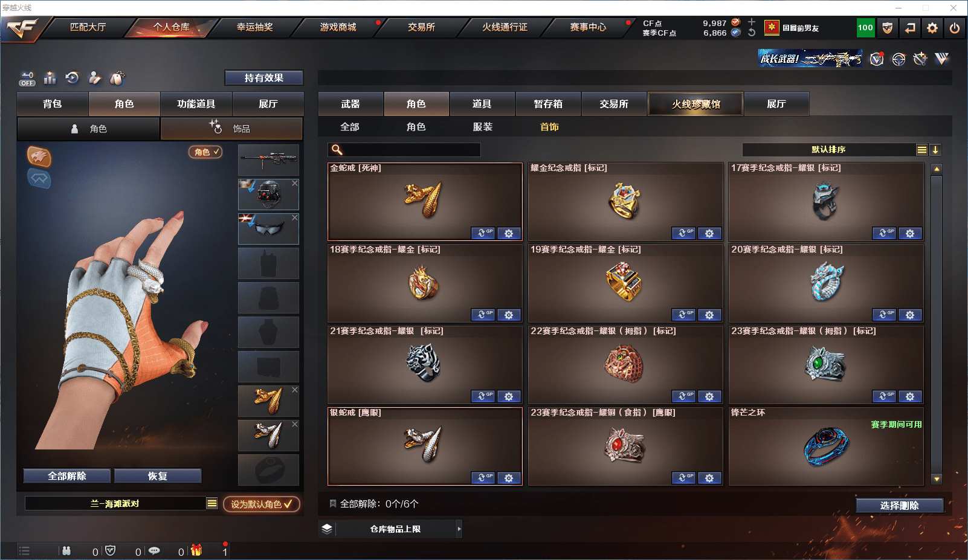Click the orange eagle emblem icon
968x560 pixels.
coord(39,157)
